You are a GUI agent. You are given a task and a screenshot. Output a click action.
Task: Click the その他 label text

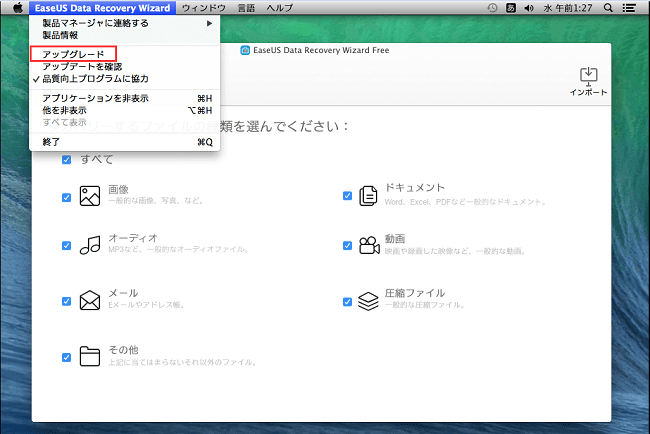pyautogui.click(x=123, y=350)
